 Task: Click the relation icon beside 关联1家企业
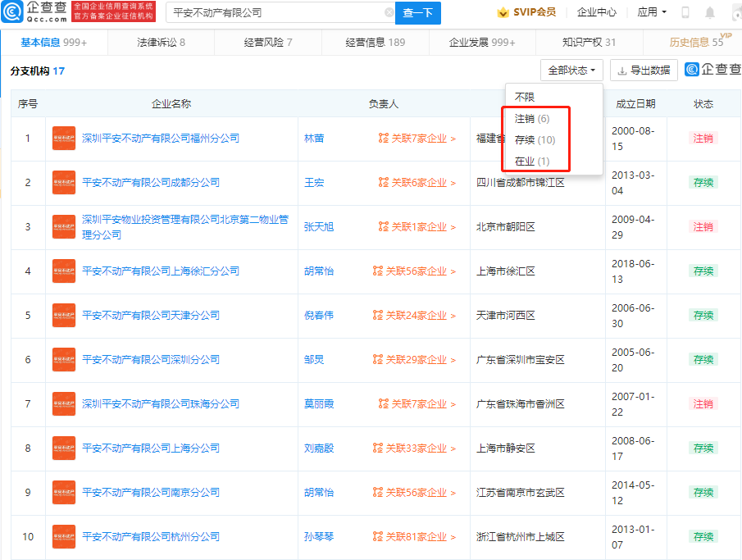tap(384, 227)
